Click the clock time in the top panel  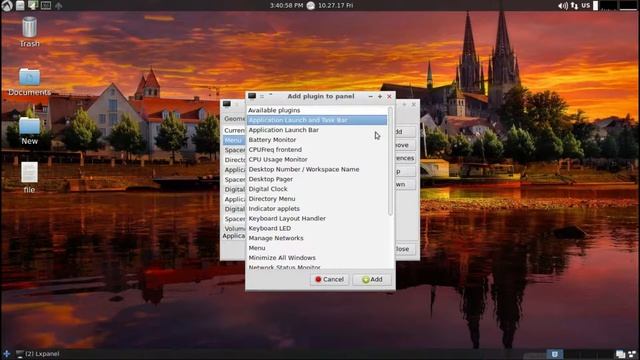pyautogui.click(x=286, y=5)
